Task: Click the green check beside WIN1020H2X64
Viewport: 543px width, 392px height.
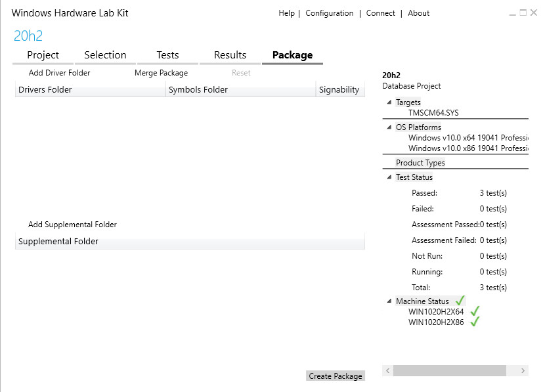Action: tap(475, 311)
